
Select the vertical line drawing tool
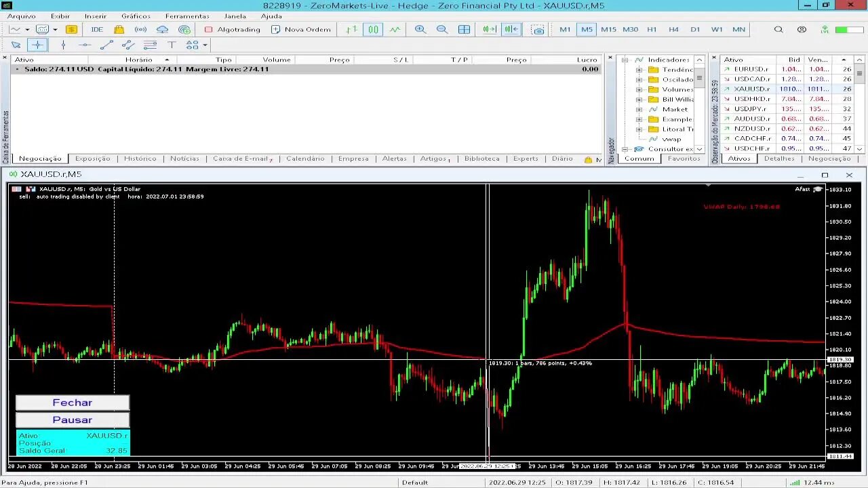coord(63,45)
